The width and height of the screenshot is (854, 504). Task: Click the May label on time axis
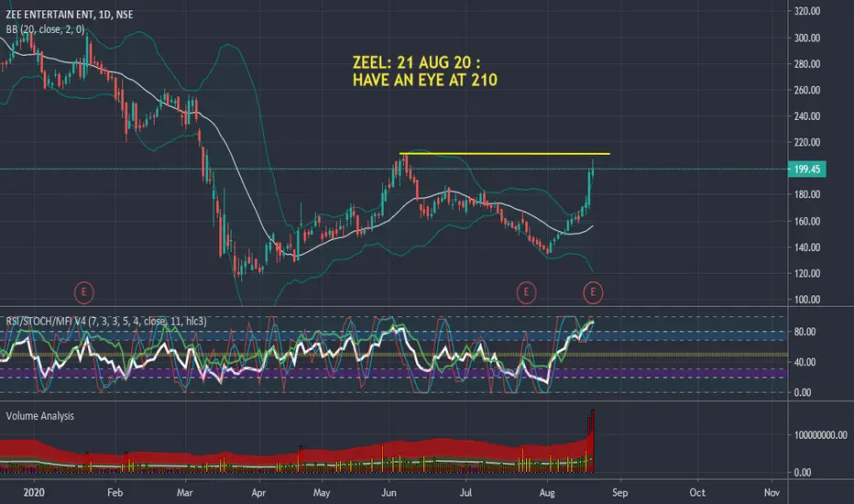pos(322,493)
